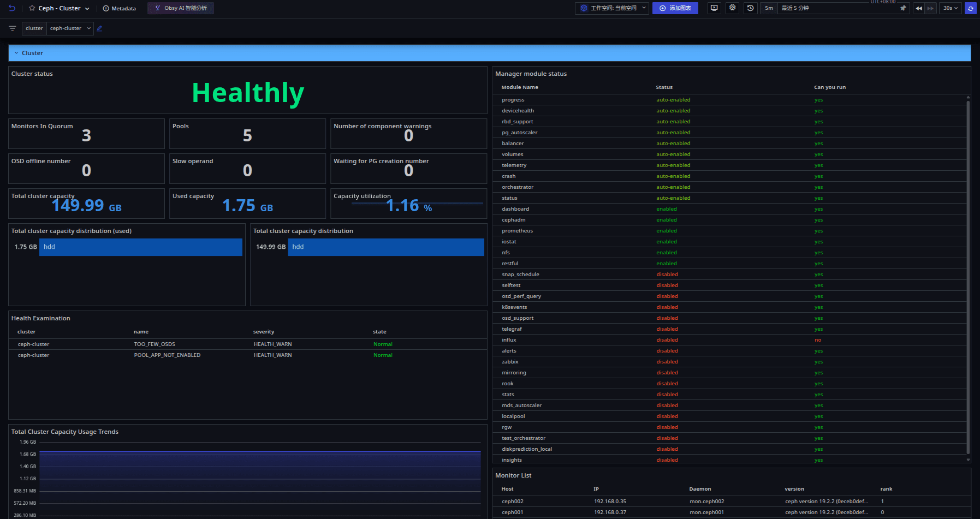Click the 添加图表 button
The image size is (980, 519).
tap(675, 8)
